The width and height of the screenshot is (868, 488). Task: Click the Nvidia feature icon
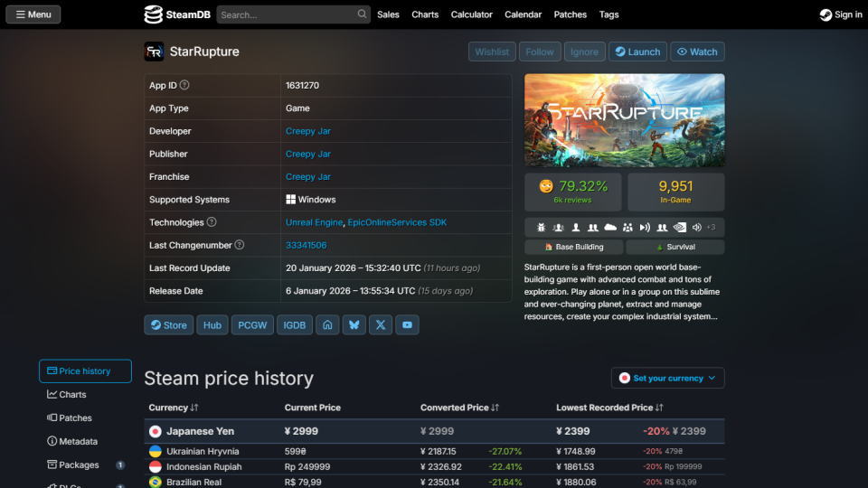click(x=680, y=228)
